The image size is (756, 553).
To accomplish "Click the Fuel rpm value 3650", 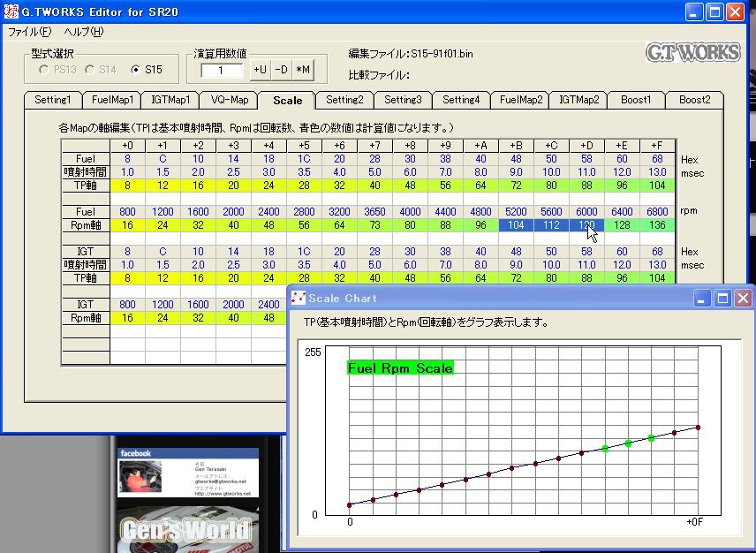I will click(374, 212).
